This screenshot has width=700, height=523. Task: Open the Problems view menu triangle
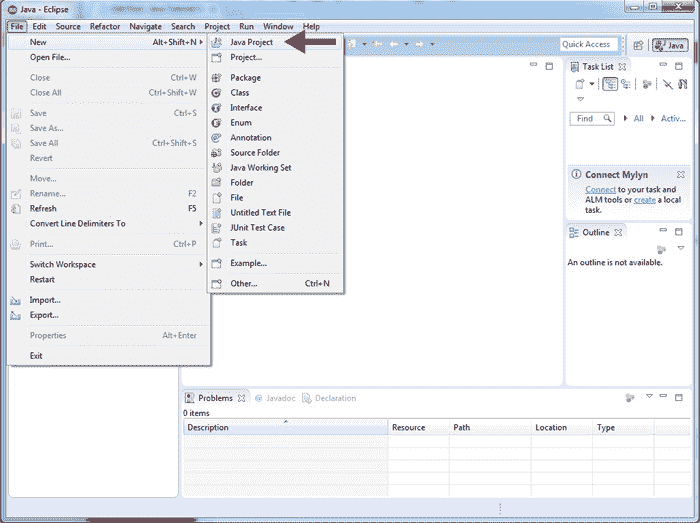point(650,396)
